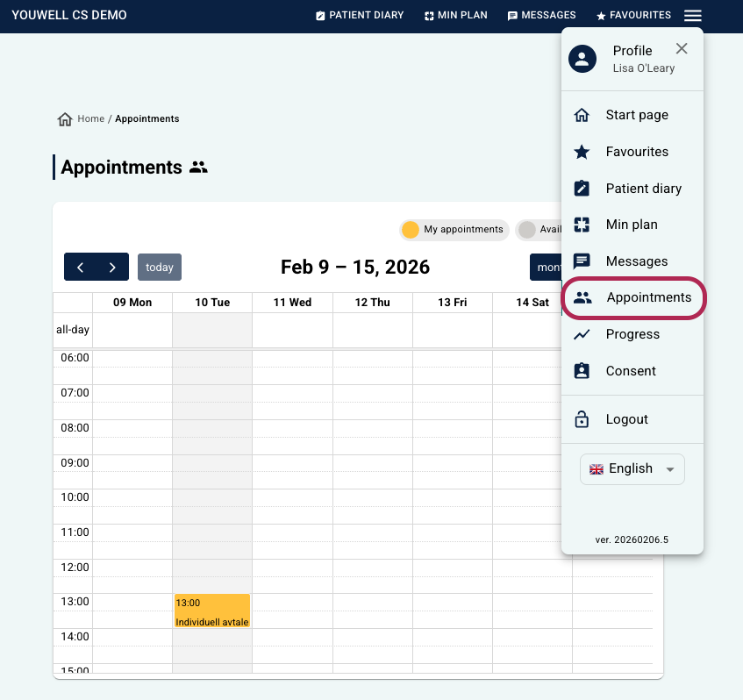
Task: Click the Logout lock icon
Action: [x=582, y=419]
